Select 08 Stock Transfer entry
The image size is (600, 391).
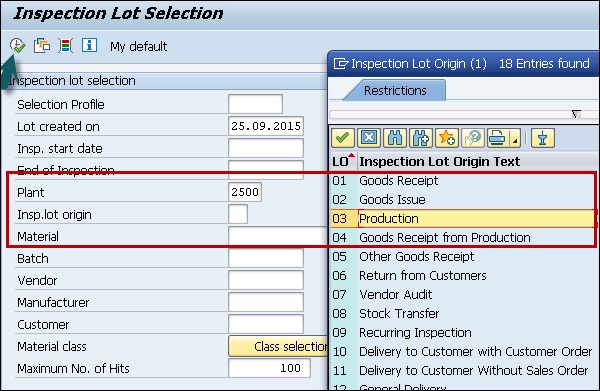(x=464, y=313)
